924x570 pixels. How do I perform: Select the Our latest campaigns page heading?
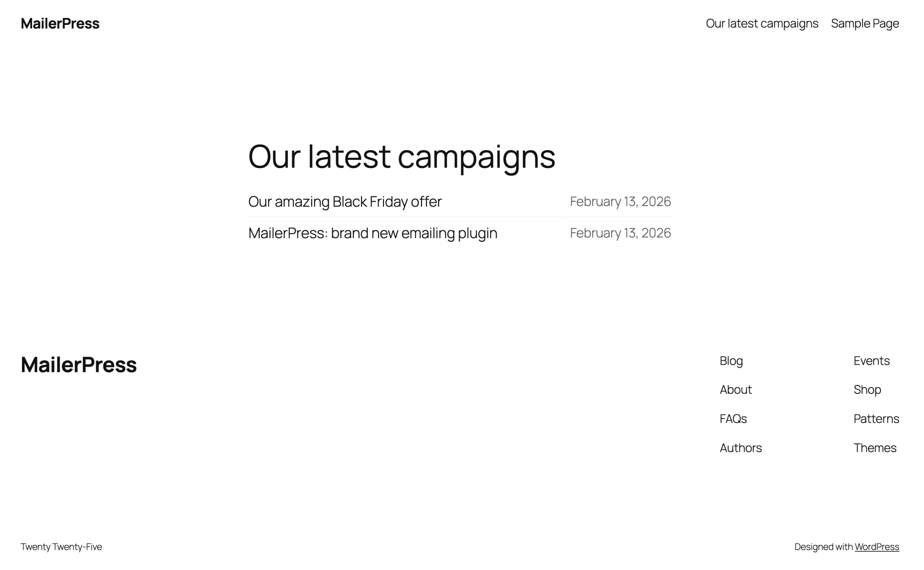point(402,158)
